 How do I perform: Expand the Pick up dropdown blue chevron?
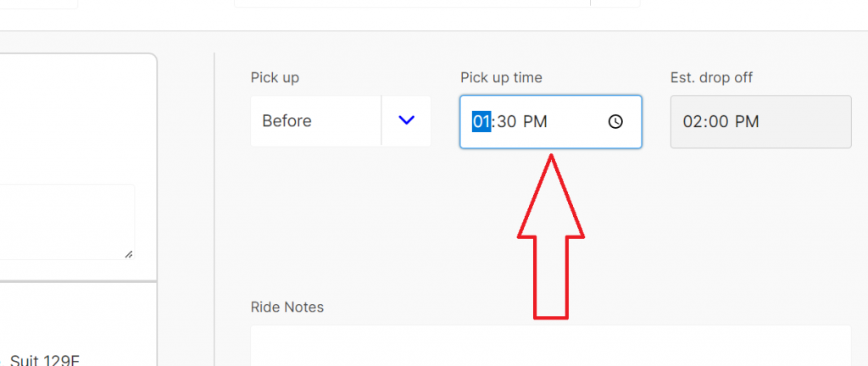(x=406, y=121)
